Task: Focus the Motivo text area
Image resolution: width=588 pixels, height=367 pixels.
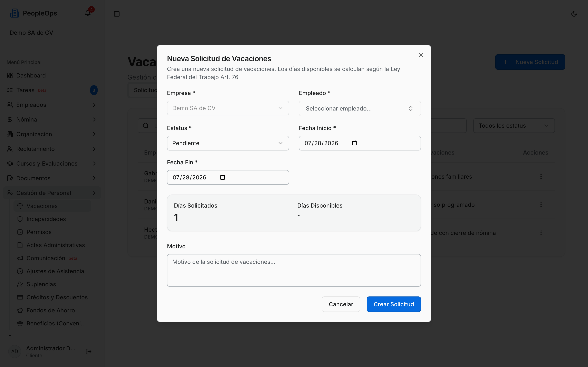Action: tap(294, 270)
